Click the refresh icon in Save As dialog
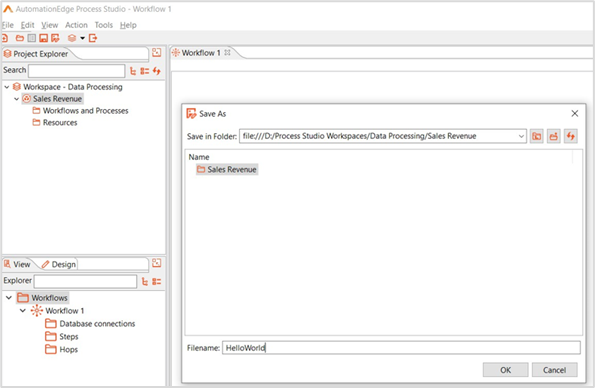This screenshot has width=595, height=388. point(571,136)
